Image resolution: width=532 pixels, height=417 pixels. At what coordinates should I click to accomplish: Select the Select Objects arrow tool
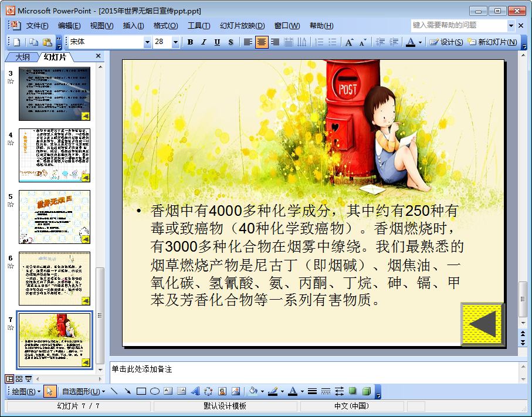click(x=49, y=392)
